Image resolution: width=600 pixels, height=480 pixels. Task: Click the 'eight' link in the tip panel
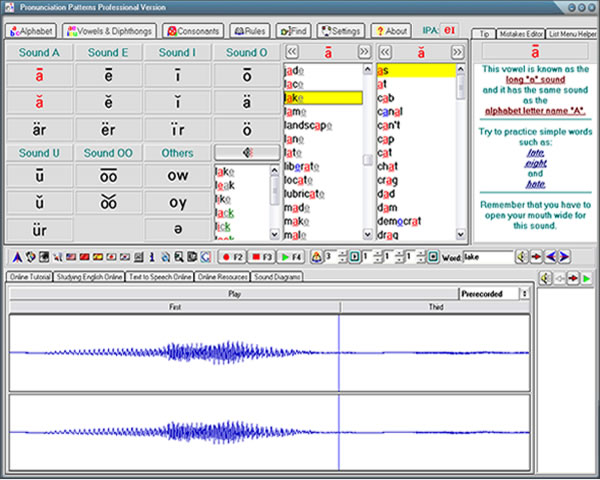(535, 163)
